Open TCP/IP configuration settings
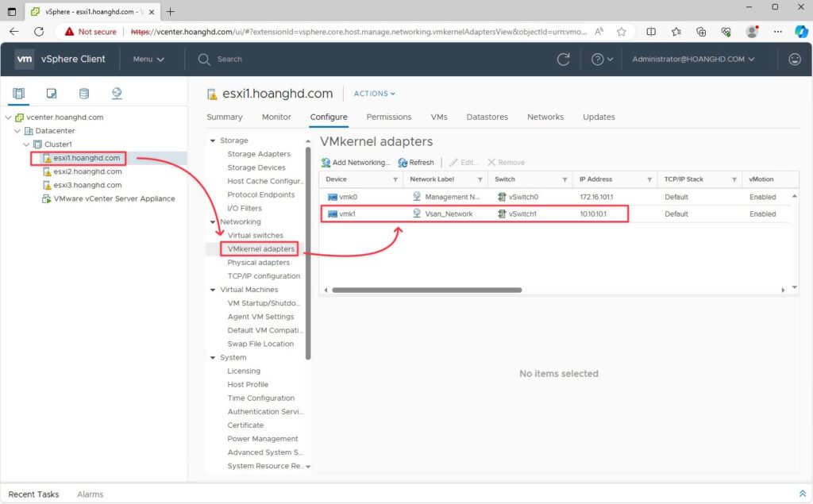This screenshot has width=813, height=504. tap(264, 276)
